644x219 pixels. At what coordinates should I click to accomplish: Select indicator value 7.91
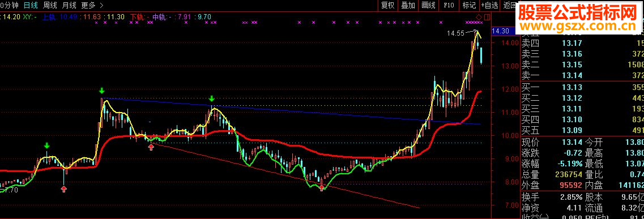click(x=185, y=17)
